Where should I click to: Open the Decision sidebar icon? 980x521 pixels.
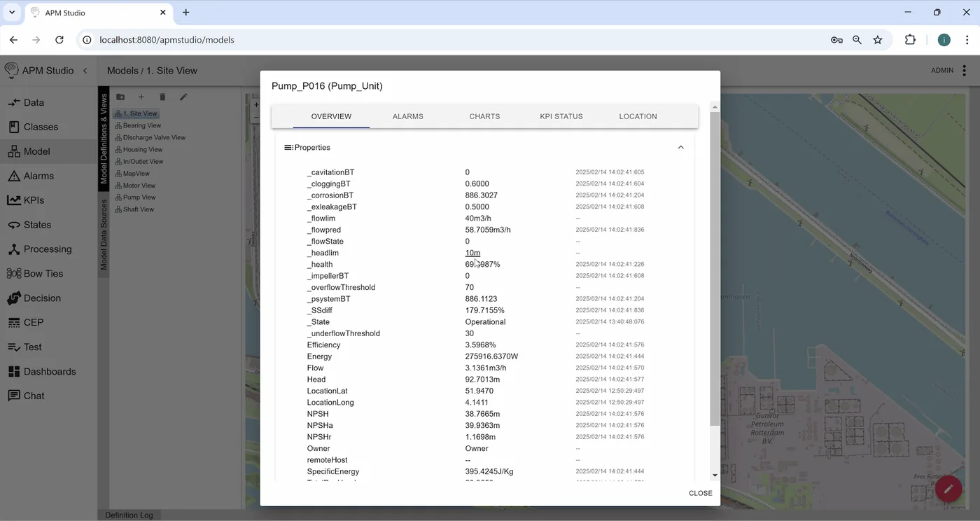tap(13, 298)
